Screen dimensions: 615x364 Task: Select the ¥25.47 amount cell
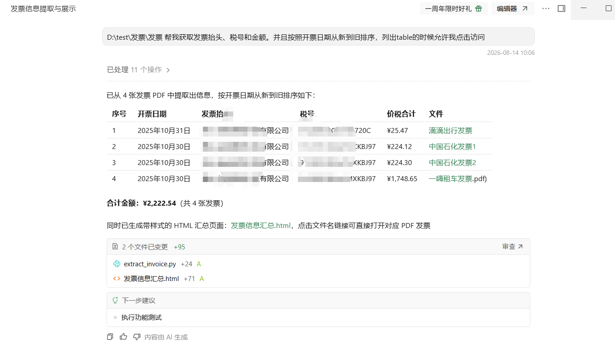[x=397, y=131]
